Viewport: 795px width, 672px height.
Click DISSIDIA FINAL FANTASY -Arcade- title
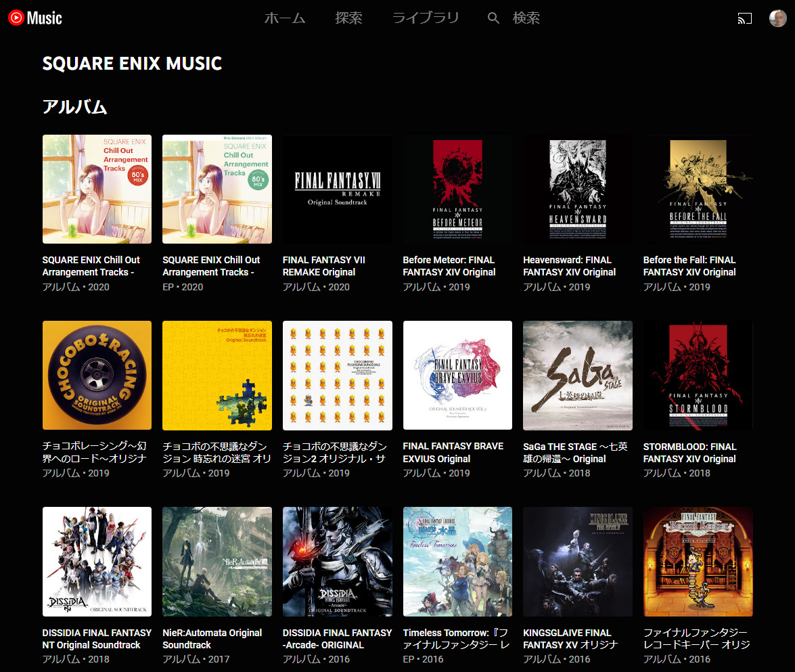(x=337, y=639)
